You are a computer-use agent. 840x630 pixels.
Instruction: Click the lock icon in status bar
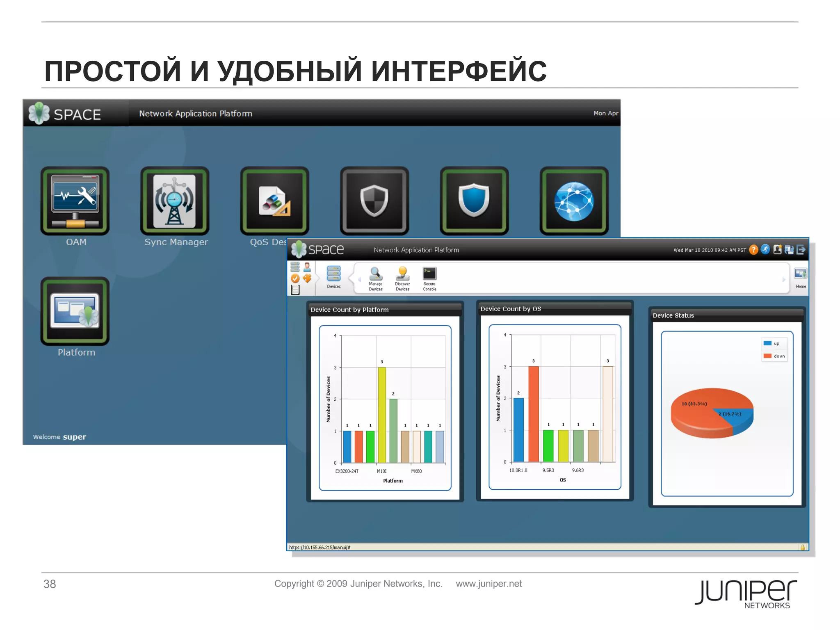(803, 547)
